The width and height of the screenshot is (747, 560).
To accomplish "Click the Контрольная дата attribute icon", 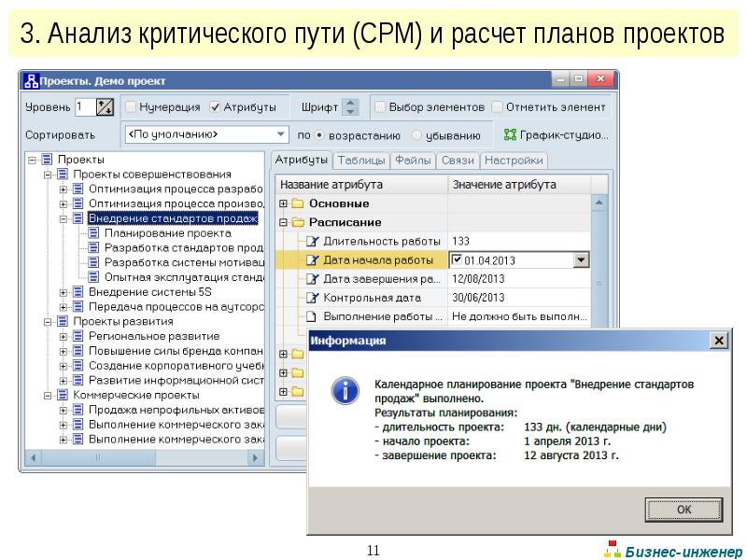I will click(313, 298).
